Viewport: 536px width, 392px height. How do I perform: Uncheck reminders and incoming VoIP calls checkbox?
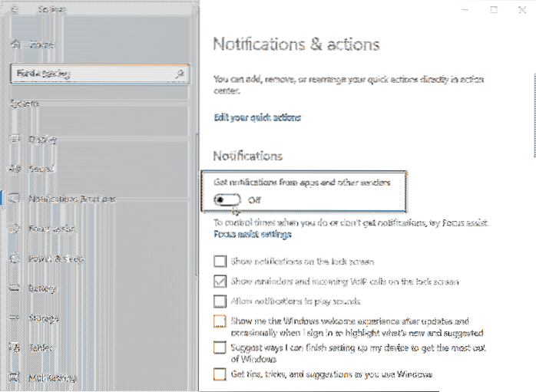pyautogui.click(x=220, y=282)
